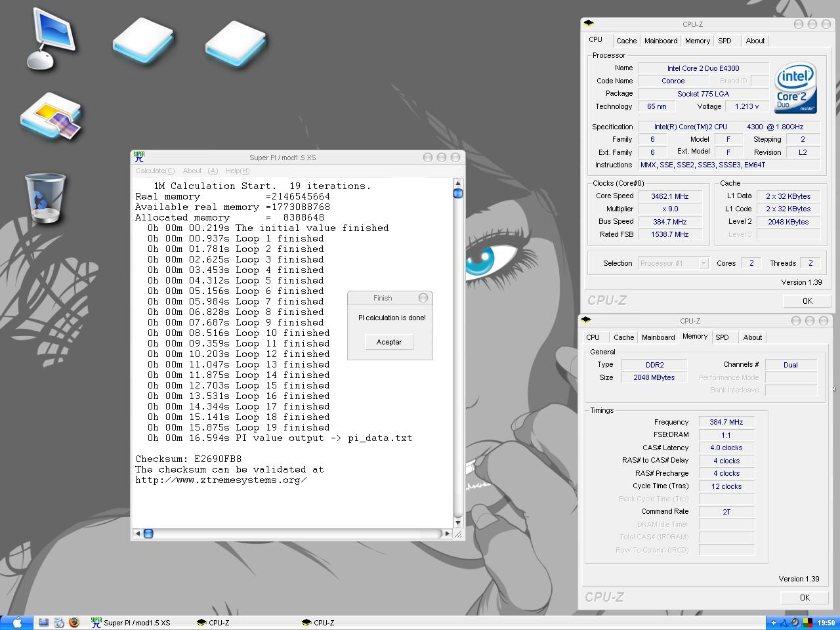Viewport: 840px width, 630px height.
Task: Open the speaker volume tray icon
Action: click(795, 623)
